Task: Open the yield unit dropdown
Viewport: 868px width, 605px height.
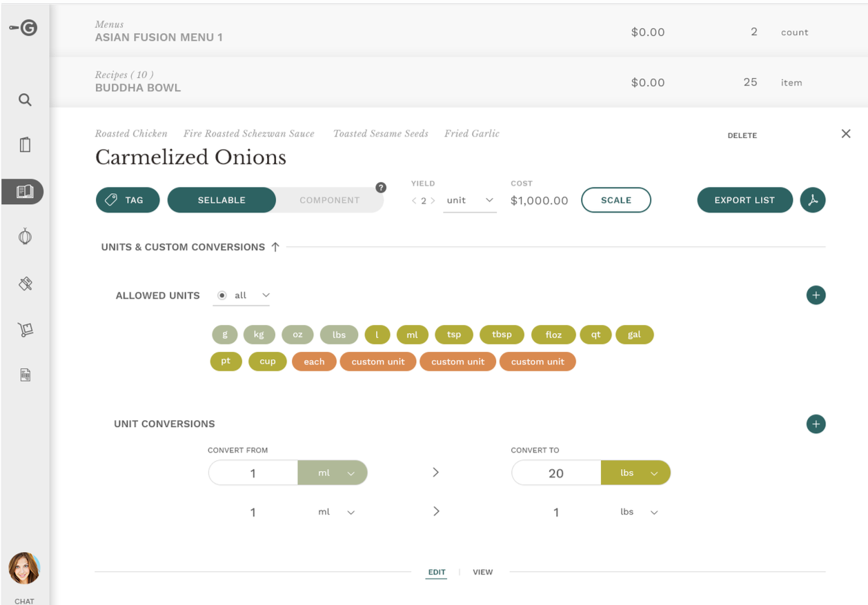Action: coord(470,200)
